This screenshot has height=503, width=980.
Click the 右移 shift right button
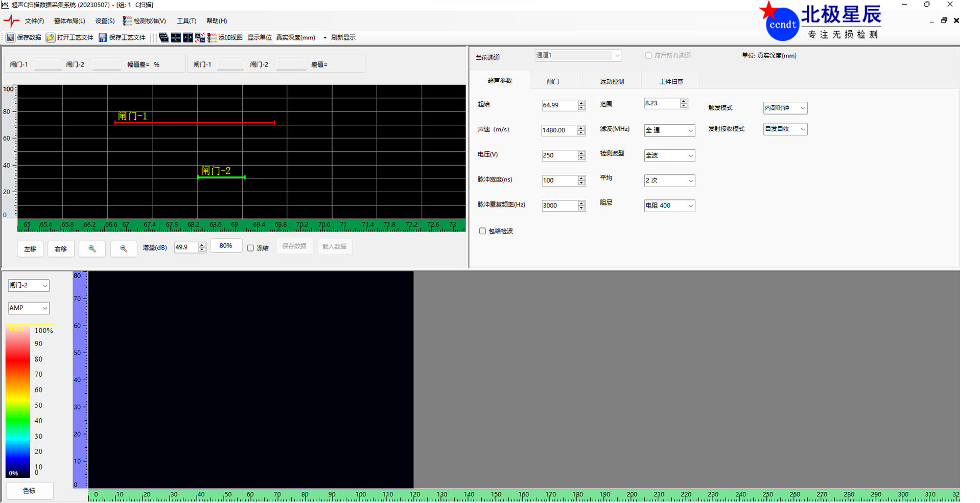(x=61, y=249)
